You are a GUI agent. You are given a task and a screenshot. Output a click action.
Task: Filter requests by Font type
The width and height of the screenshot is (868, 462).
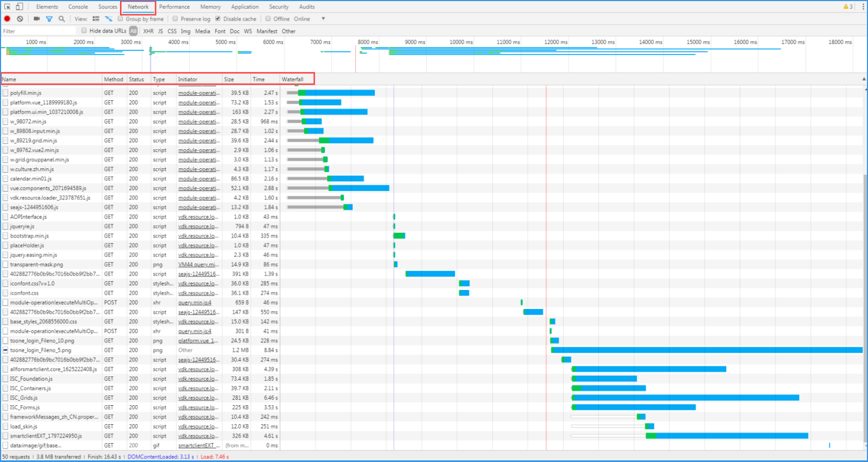tap(220, 31)
